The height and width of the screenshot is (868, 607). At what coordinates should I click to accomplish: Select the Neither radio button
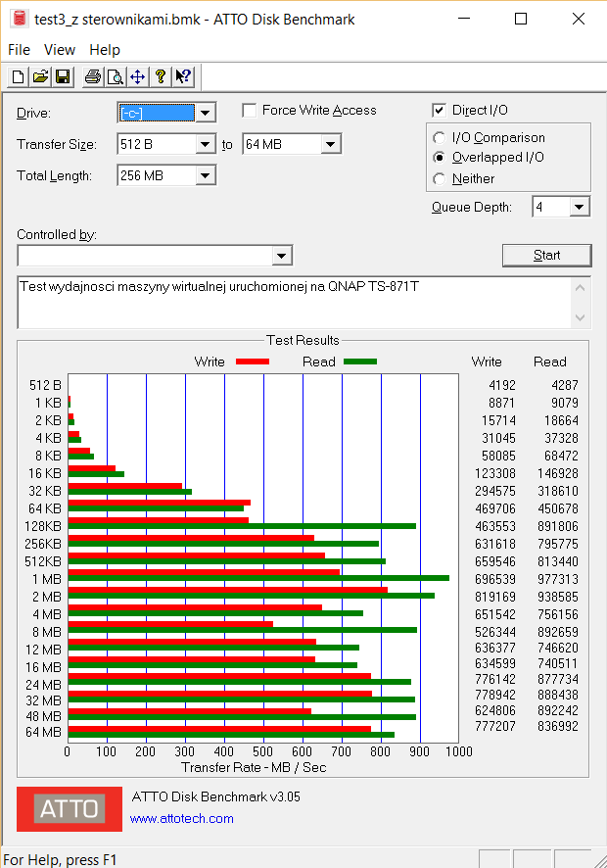[x=440, y=179]
